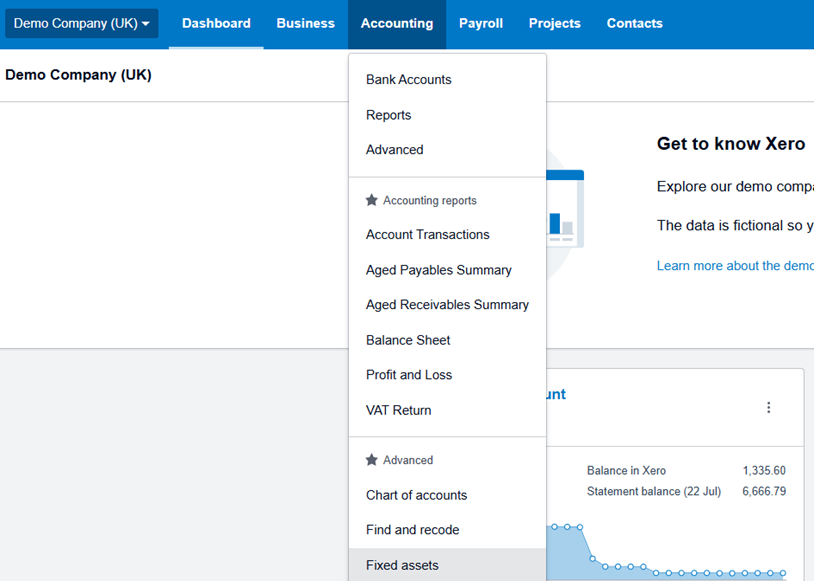Choose Reports in the Accounting menu
This screenshot has height=581, width=814.
[388, 115]
